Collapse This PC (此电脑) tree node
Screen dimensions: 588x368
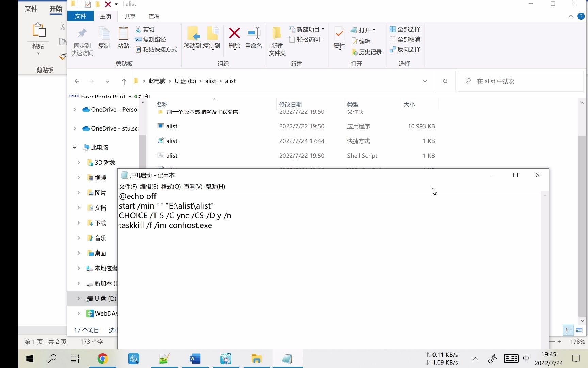pos(75,148)
